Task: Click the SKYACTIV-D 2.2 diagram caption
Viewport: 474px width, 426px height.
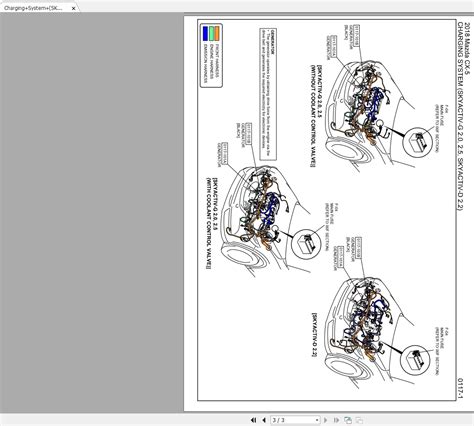Action: pyautogui.click(x=314, y=334)
